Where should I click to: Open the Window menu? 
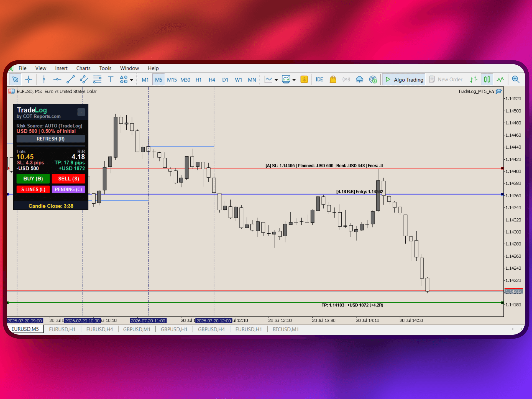[x=129, y=68]
